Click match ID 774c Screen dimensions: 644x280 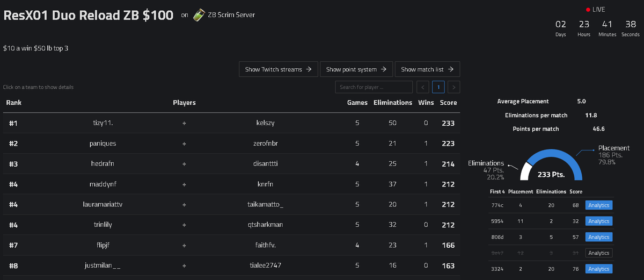[496, 205]
